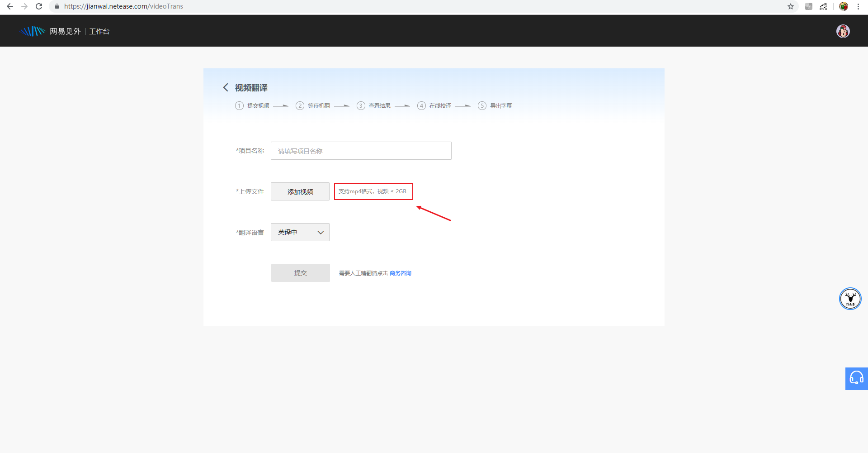The image size is (868, 453).
Task: Open the 英译中 language dropdown
Action: pyautogui.click(x=300, y=232)
